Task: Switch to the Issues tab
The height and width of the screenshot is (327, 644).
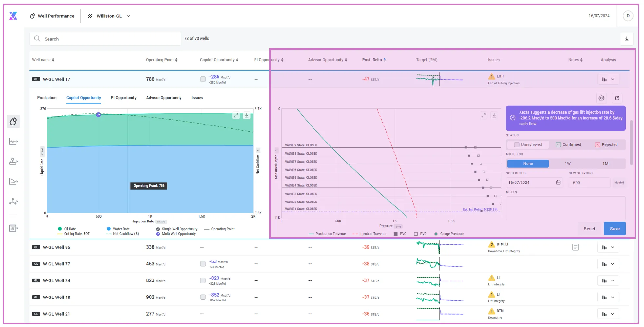Action: coord(197,98)
